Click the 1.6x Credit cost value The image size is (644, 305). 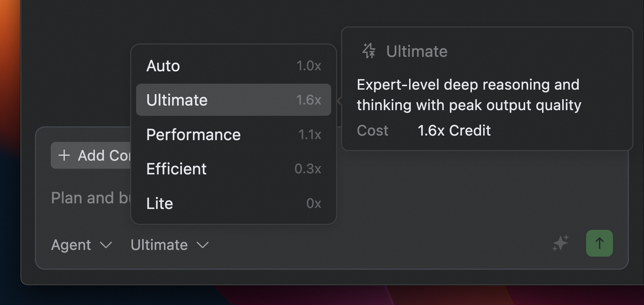pos(454,131)
